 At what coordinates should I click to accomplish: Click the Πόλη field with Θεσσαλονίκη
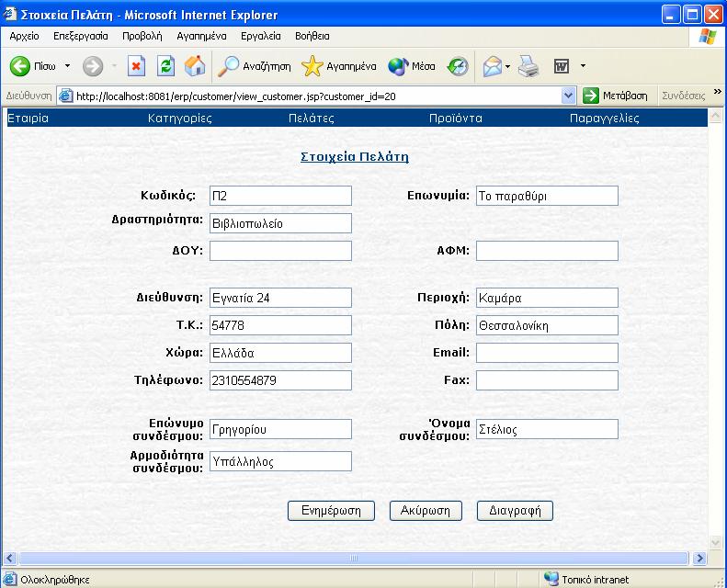(547, 325)
